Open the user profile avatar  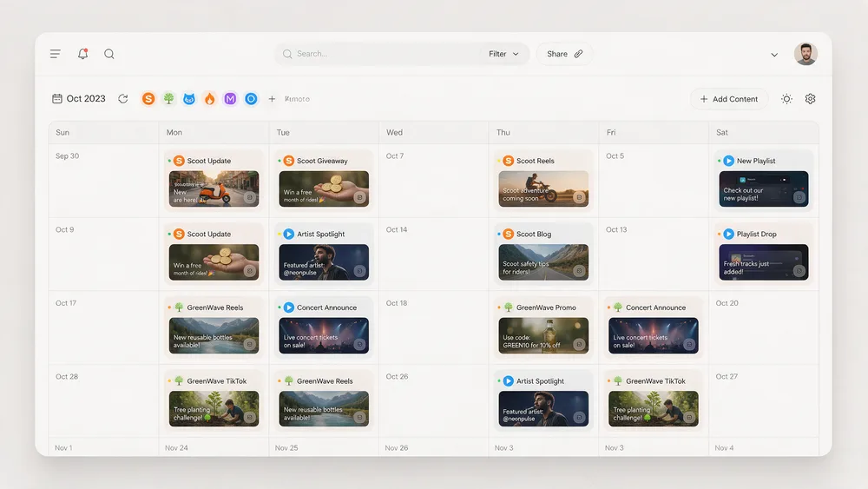pos(806,54)
